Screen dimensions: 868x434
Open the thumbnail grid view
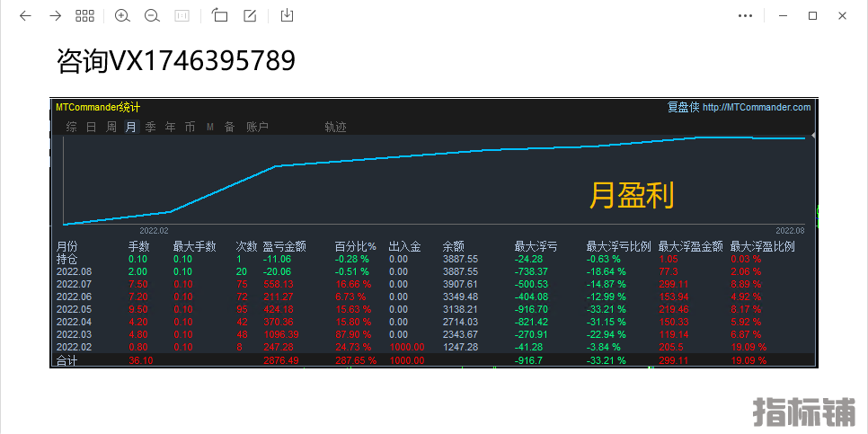[x=84, y=16]
